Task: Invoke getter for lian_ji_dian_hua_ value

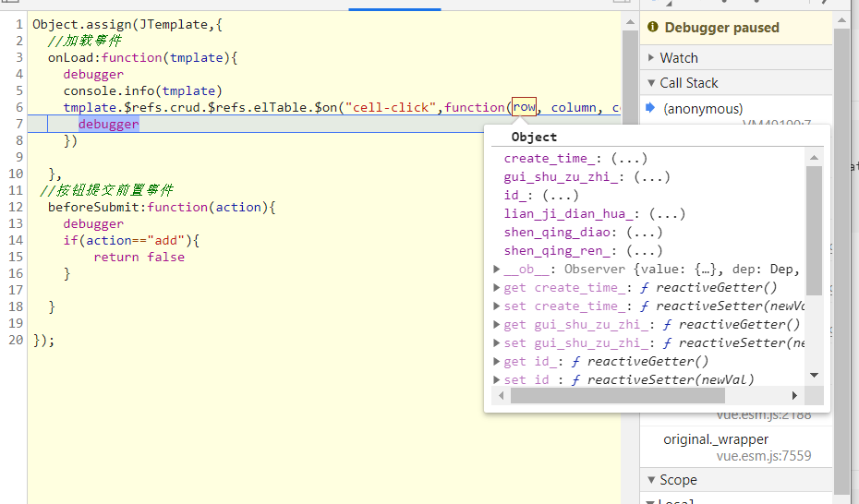Action: [666, 214]
